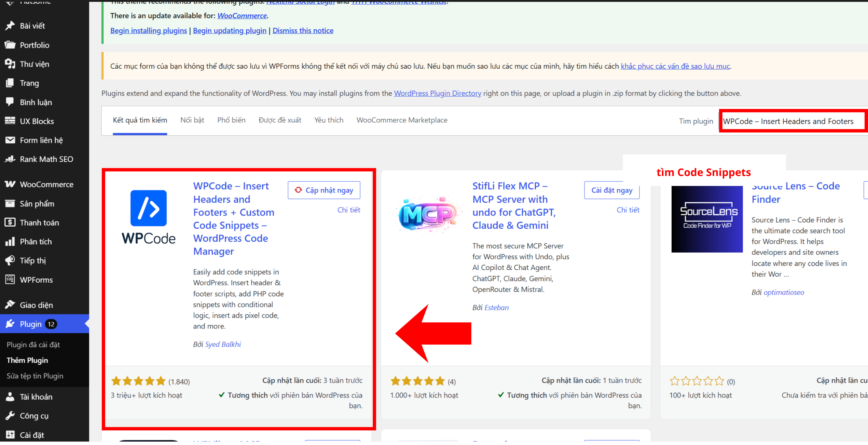Image resolution: width=868 pixels, height=445 pixels.
Task: Open the Thanh toán payments icon
Action: point(10,223)
